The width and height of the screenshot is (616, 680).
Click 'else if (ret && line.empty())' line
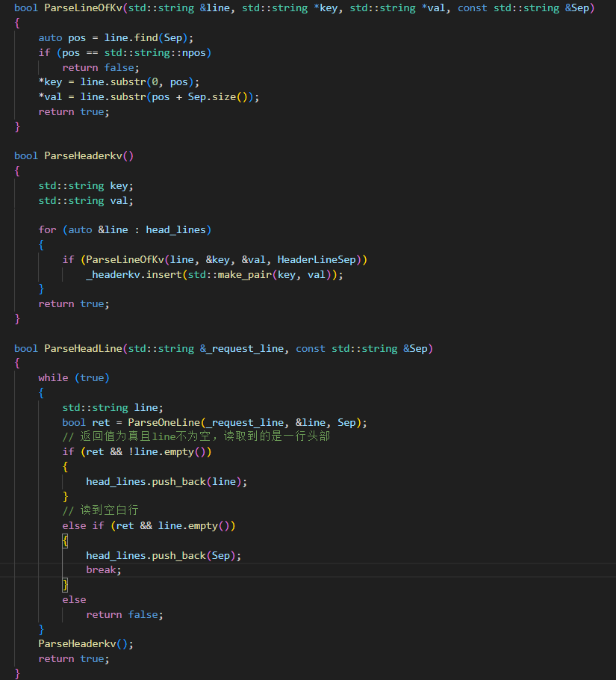149,525
